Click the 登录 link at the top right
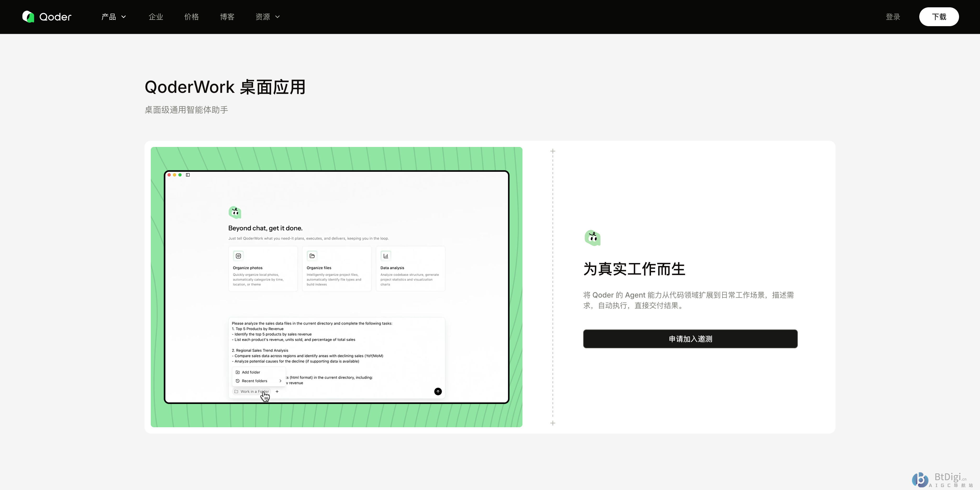Viewport: 980px width, 490px height. [x=893, y=17]
